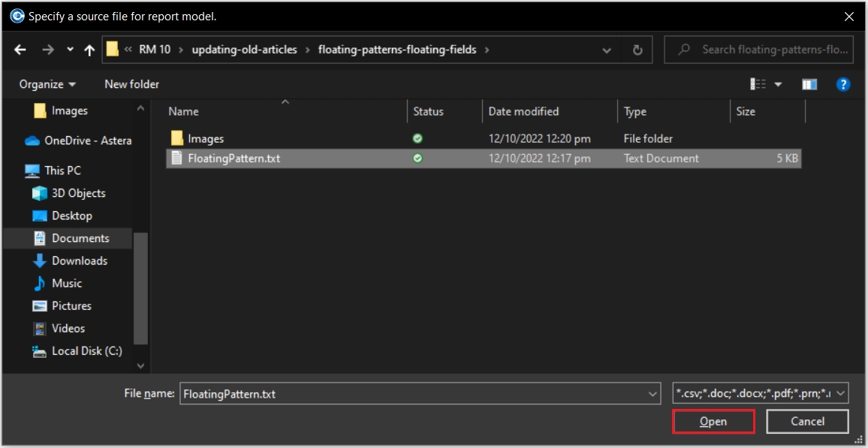The height and width of the screenshot is (448, 868).
Task: Click New folder in toolbar
Action: click(131, 84)
